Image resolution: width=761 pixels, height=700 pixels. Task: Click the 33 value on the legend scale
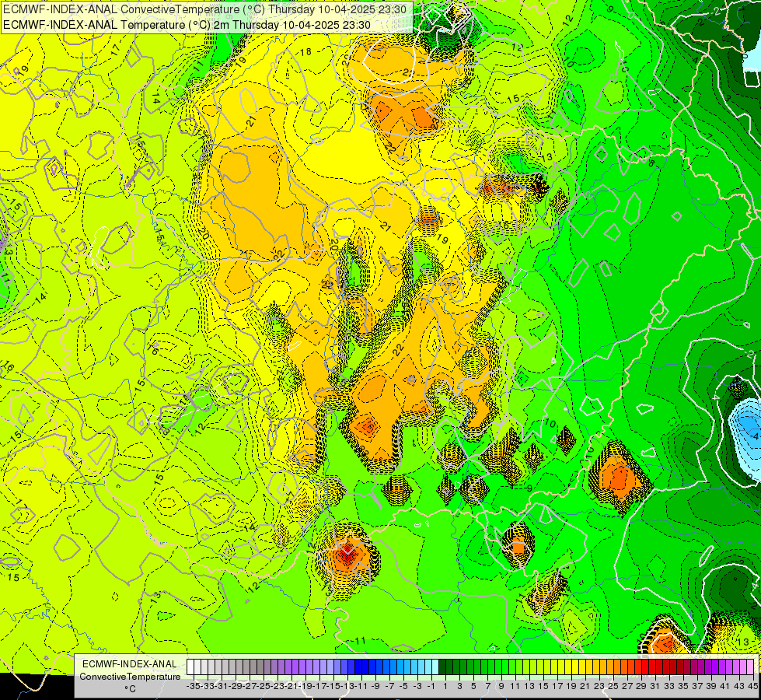pyautogui.click(x=669, y=687)
